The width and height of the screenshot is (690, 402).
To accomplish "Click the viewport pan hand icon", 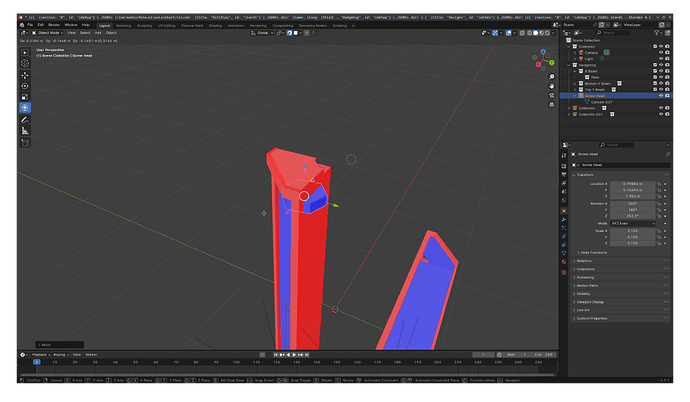I will (x=551, y=86).
